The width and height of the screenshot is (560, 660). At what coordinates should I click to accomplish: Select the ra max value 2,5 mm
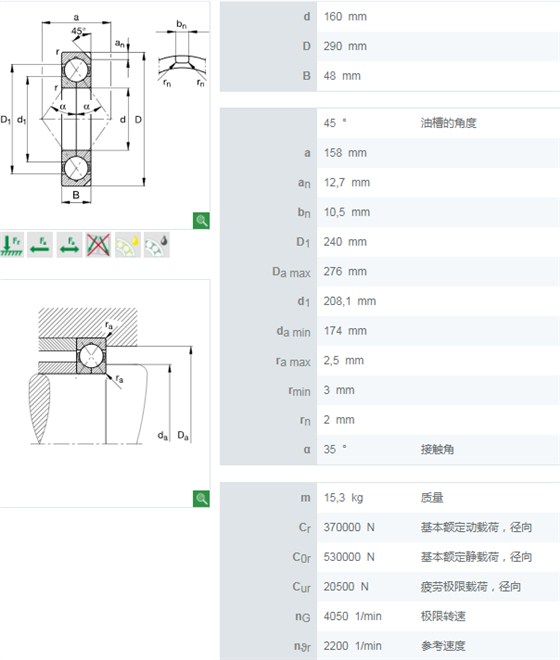(x=344, y=361)
